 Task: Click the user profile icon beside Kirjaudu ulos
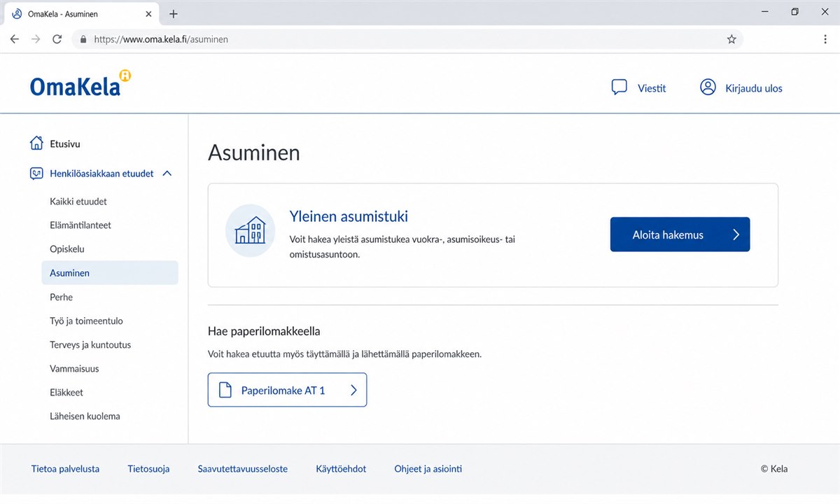(x=708, y=87)
